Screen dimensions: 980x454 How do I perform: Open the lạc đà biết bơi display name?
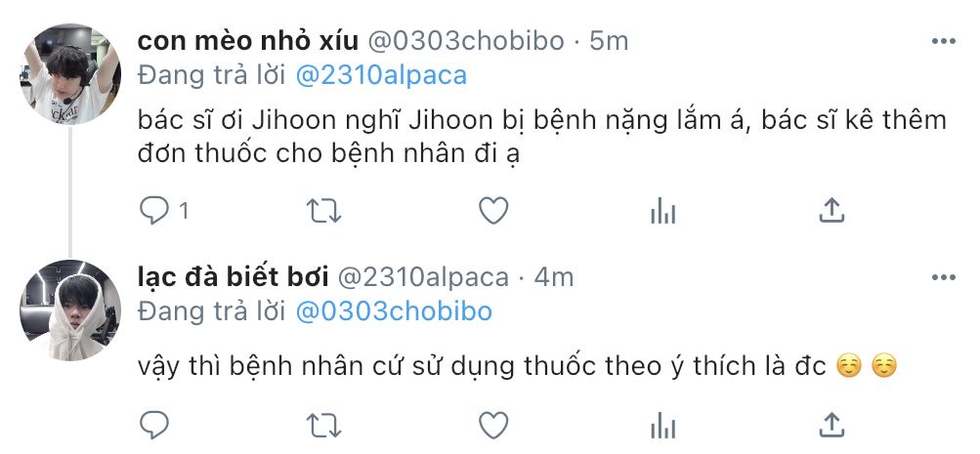pos(234,277)
